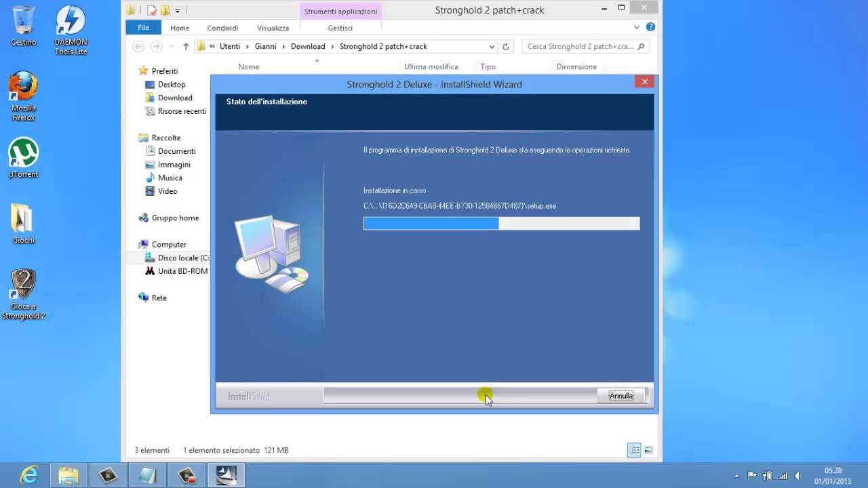This screenshot has width=868, height=488.
Task: Select the µTorrent desktop icon
Action: pyautogui.click(x=23, y=158)
